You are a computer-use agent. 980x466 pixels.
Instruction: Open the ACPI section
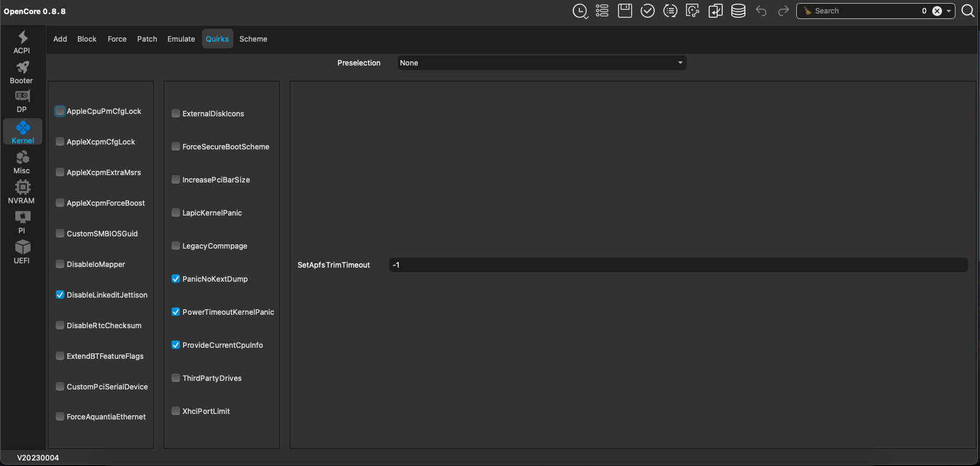click(x=22, y=42)
